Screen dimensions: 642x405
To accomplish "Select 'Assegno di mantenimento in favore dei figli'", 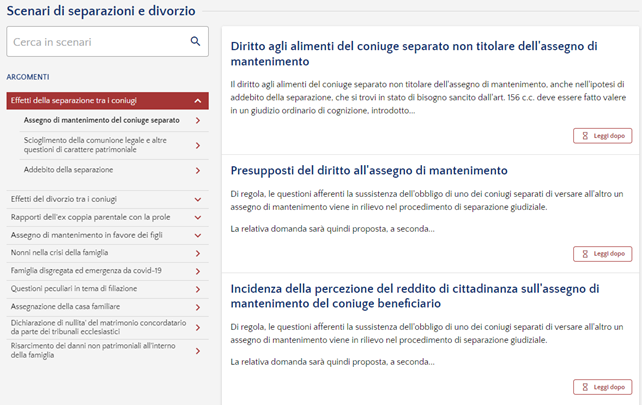I will pyautogui.click(x=86, y=235).
